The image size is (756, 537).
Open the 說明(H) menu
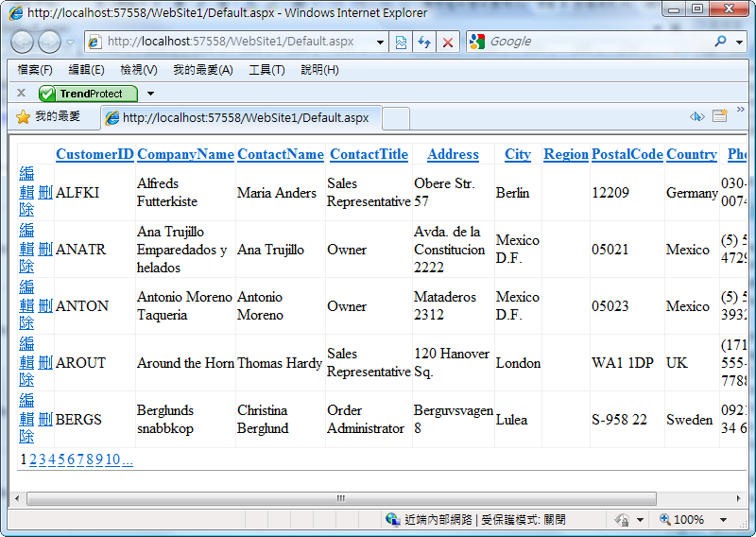point(319,70)
